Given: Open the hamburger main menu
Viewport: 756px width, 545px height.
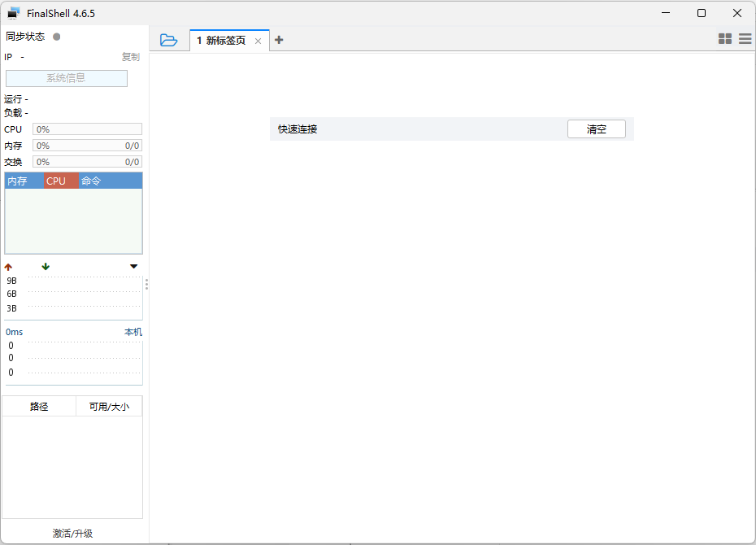Looking at the screenshot, I should coord(745,39).
